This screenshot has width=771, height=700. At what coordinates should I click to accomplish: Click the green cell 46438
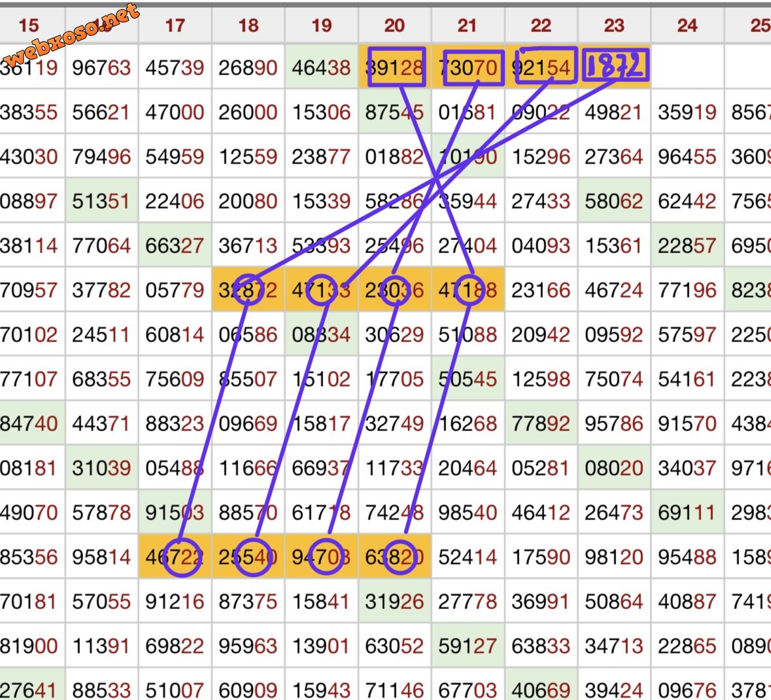tap(322, 67)
